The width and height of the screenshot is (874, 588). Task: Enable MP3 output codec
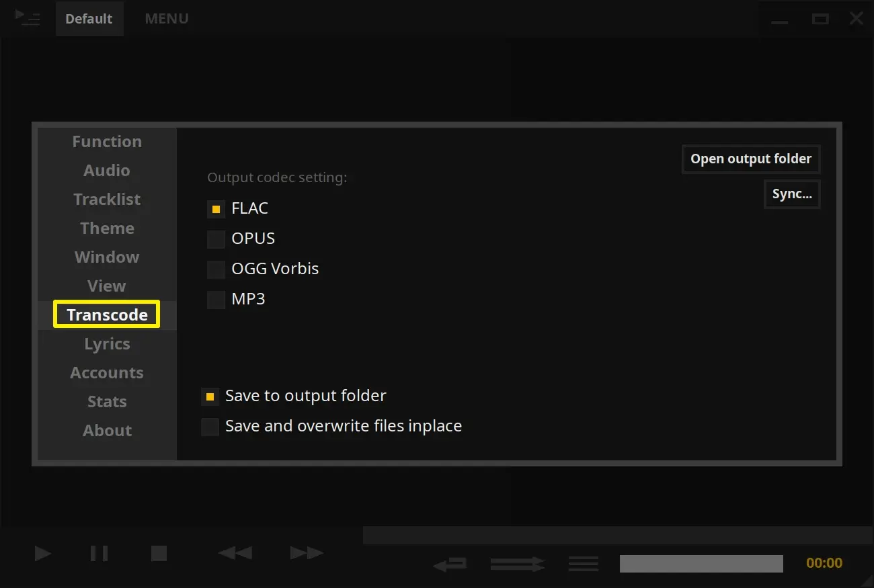tap(216, 300)
